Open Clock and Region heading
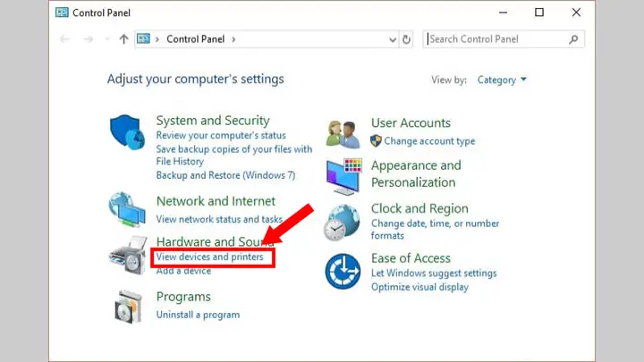 pos(419,208)
